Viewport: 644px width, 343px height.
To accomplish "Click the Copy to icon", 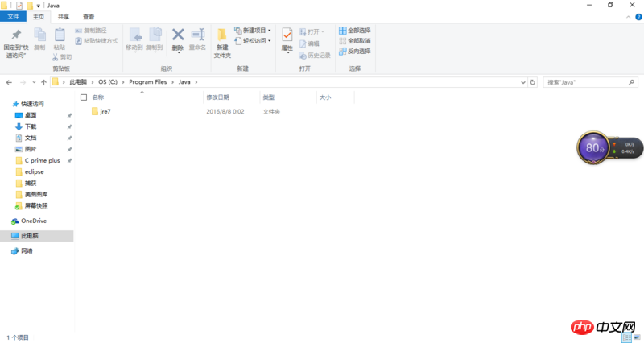I will tap(155, 35).
